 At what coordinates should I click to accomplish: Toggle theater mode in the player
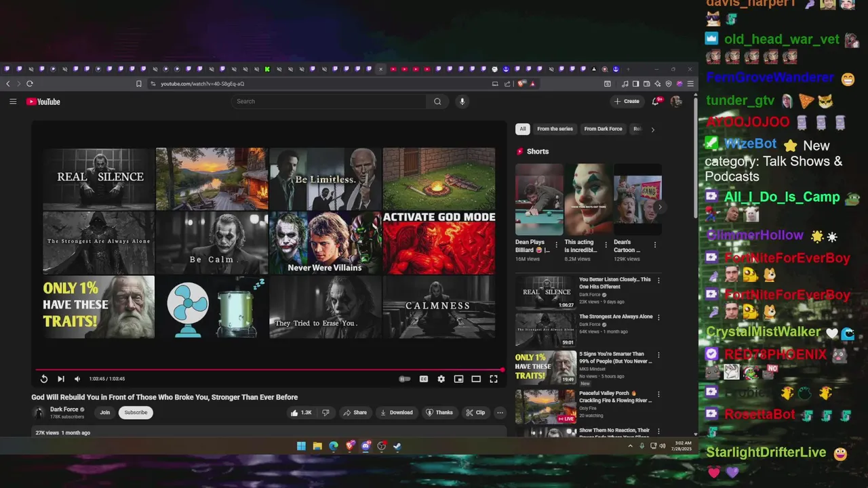[476, 379]
